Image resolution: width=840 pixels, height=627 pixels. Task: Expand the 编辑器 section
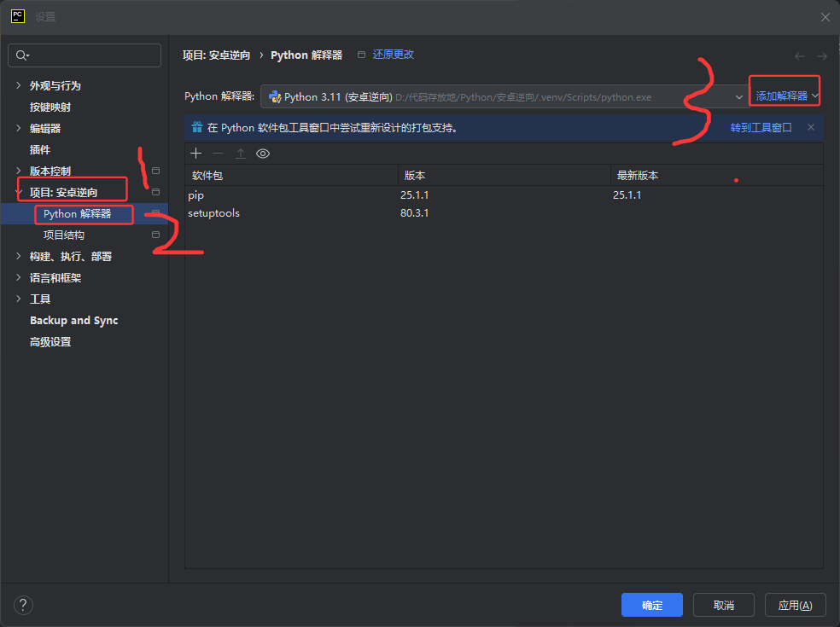click(x=18, y=128)
